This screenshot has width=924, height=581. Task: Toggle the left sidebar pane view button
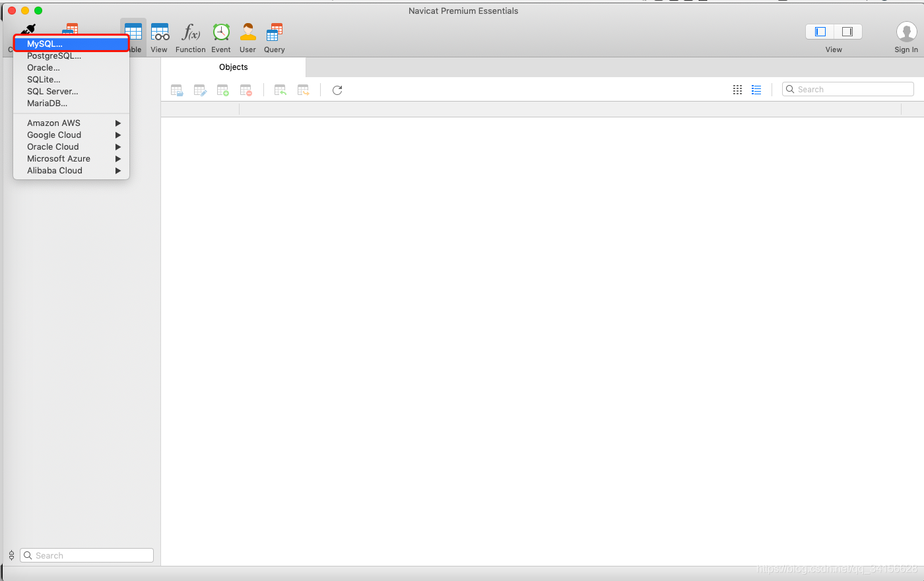coord(820,32)
